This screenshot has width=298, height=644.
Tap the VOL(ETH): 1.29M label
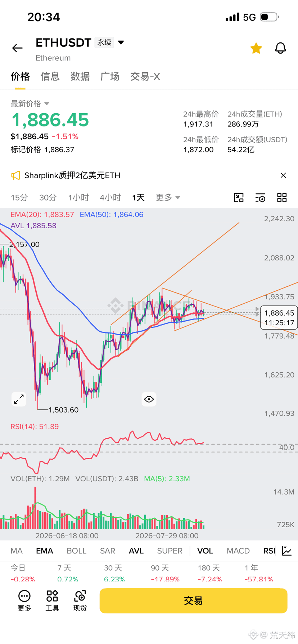tap(40, 479)
